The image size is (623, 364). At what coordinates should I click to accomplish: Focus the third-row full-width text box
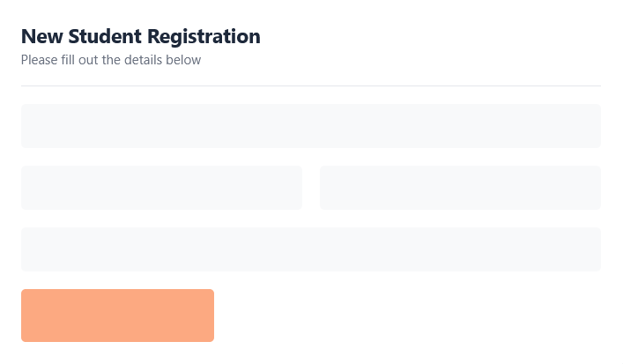[310, 249]
